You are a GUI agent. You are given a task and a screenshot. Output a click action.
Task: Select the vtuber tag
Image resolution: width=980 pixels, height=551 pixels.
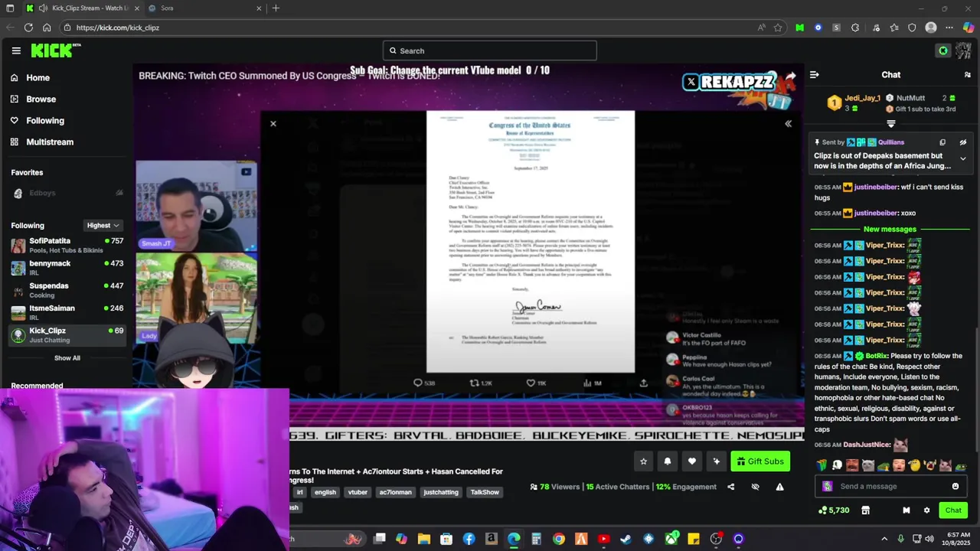click(x=358, y=492)
